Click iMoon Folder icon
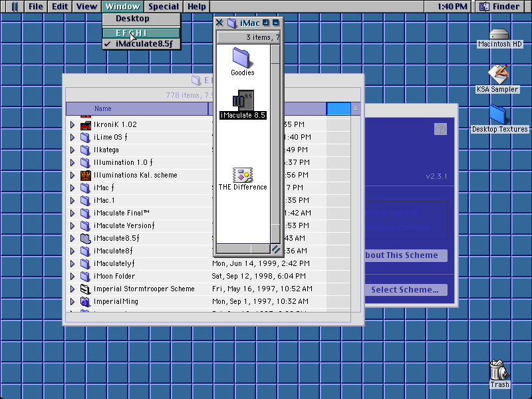Viewport: 532px width, 399px height. coord(86,276)
